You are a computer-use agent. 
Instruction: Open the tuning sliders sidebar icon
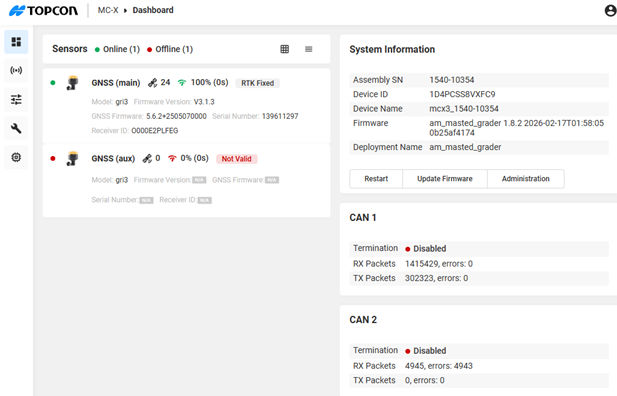[16, 100]
